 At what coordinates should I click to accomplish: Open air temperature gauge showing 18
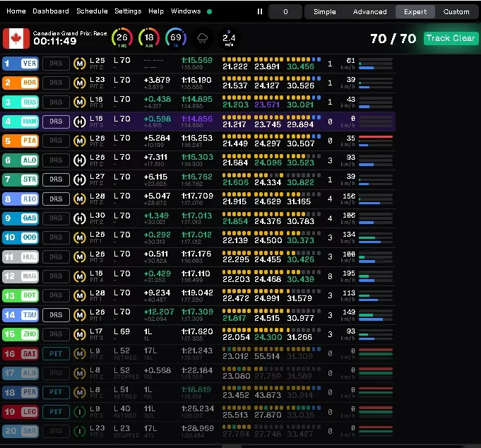coord(149,38)
